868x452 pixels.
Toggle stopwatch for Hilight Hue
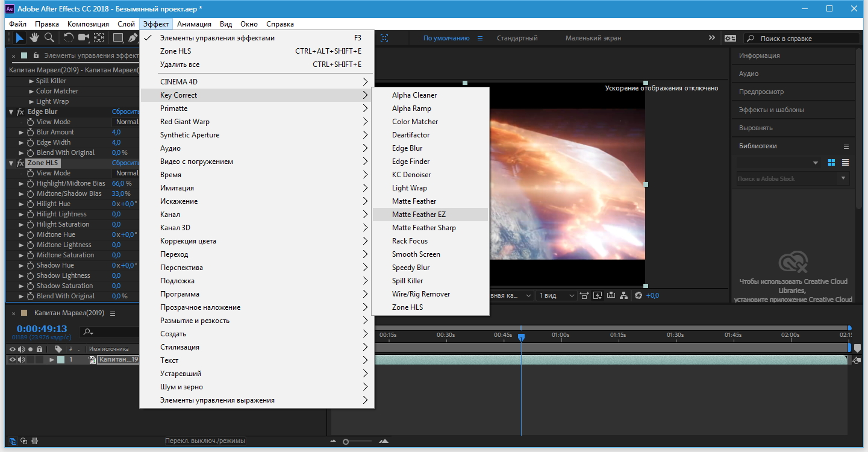[30, 204]
